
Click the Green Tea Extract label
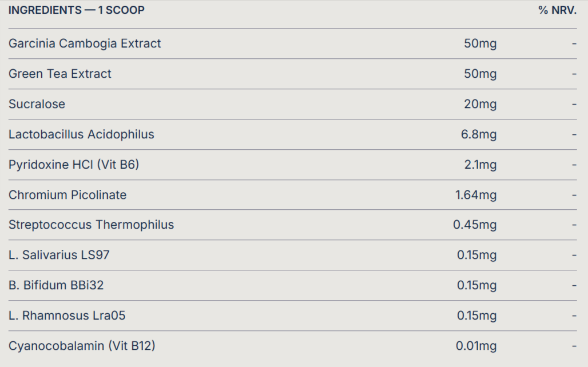click(x=60, y=74)
